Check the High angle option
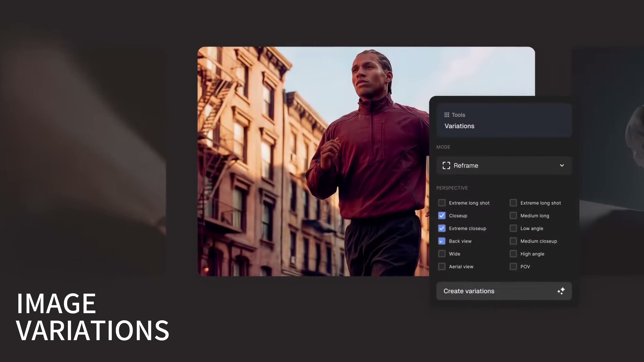Screen dimensions: 644x362 [x=513, y=254]
